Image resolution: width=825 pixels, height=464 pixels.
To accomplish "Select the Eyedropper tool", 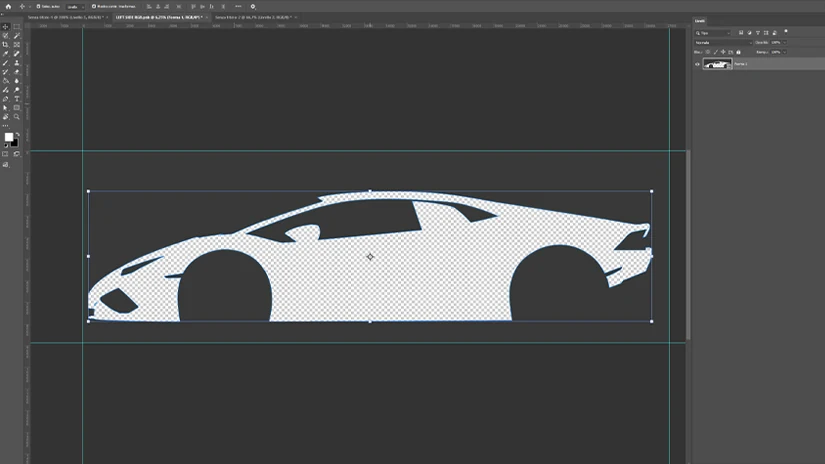I will (x=6, y=54).
